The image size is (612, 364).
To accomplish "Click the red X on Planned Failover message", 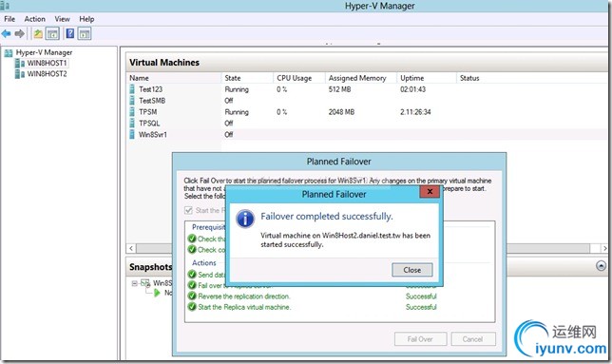I will pyautogui.click(x=430, y=192).
